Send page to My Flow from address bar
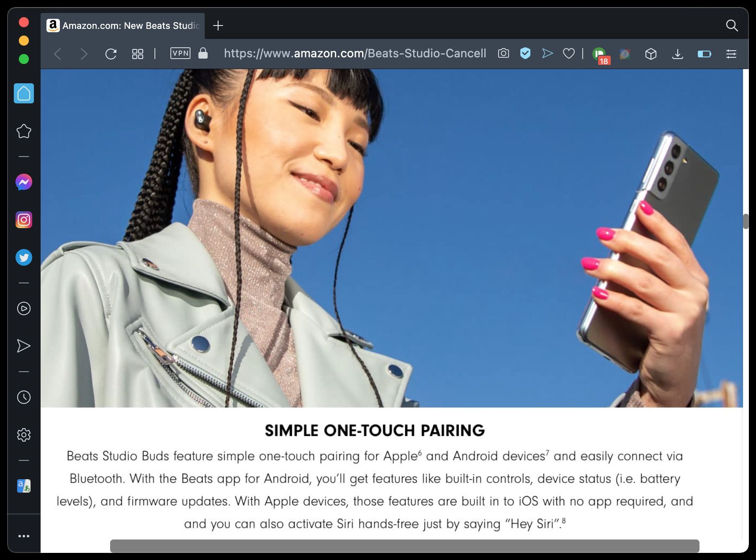Screen dimensions: 756x560 (x=547, y=53)
